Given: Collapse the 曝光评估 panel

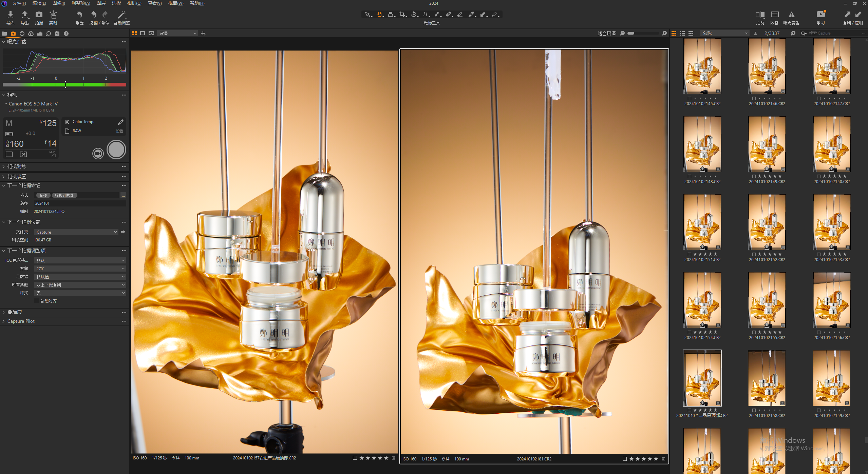Looking at the screenshot, I should coord(4,42).
